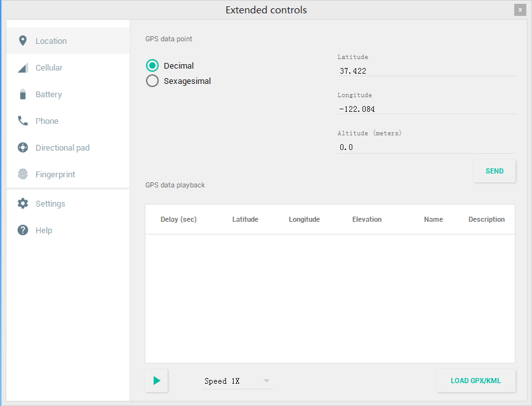Image resolution: width=532 pixels, height=406 pixels.
Task: Click the Location pin icon
Action: click(x=23, y=41)
